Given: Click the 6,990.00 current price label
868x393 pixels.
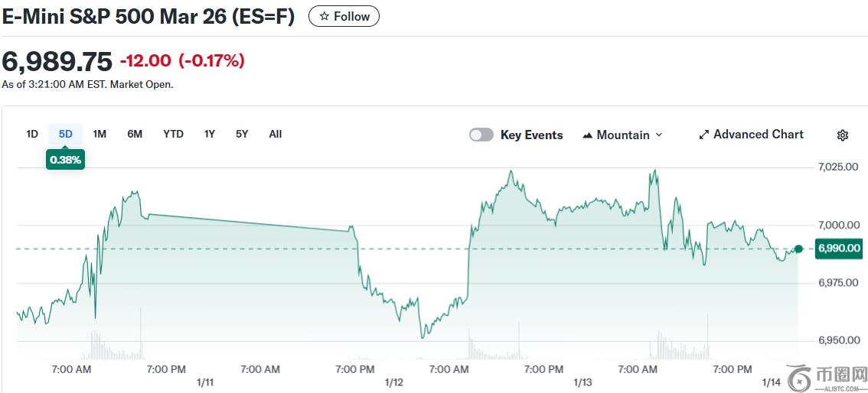Looking at the screenshot, I should pos(839,248).
